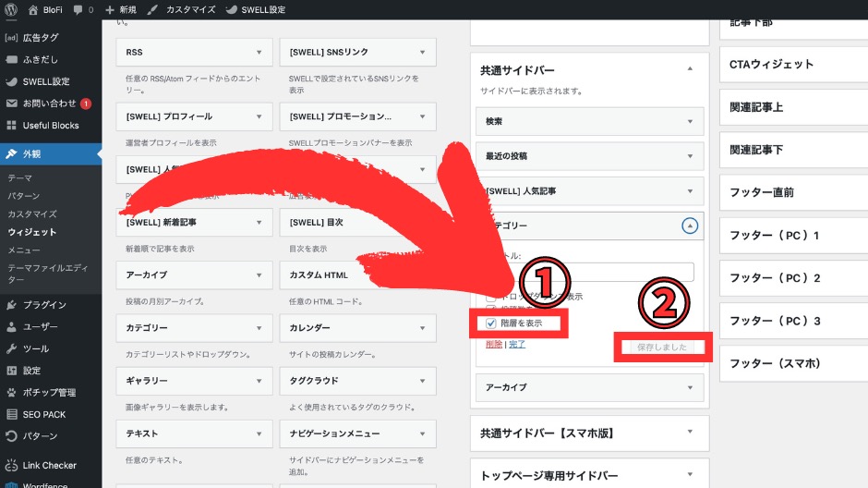Click the お問い合わせ red notification badge

(86, 104)
